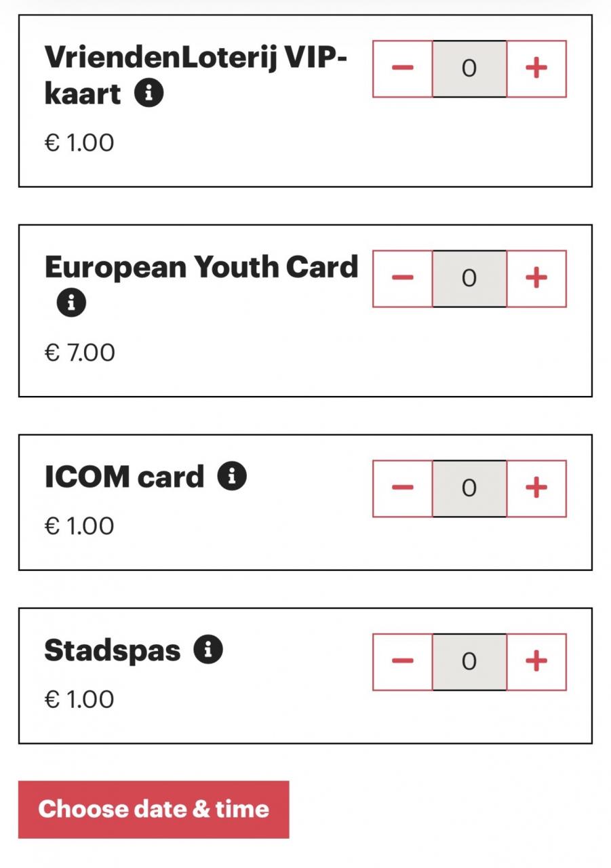This screenshot has height=868, width=611.
Task: Click the VriendenLoterij VIP-kaart quantity field
Action: [469, 68]
